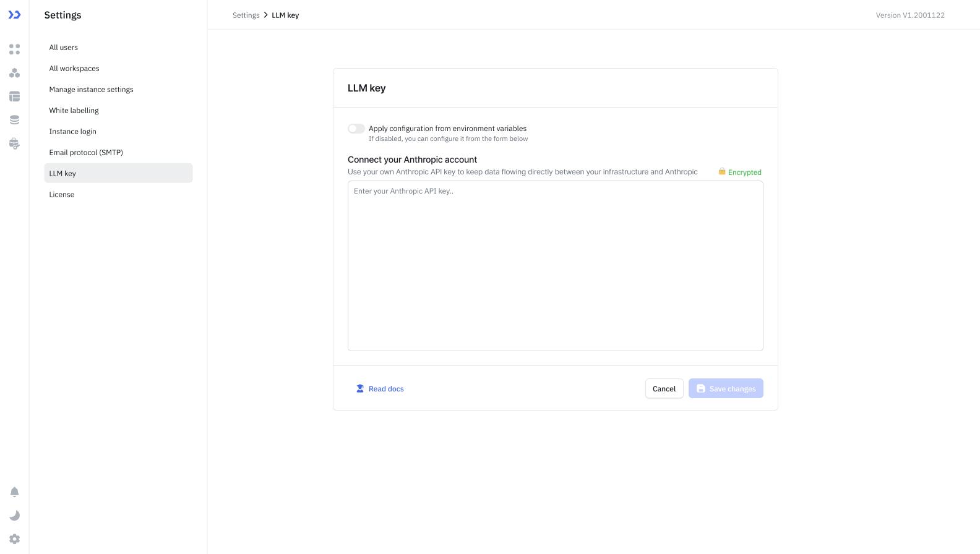
Task: Select Email protocol (SMTP) settings
Action: (x=86, y=153)
